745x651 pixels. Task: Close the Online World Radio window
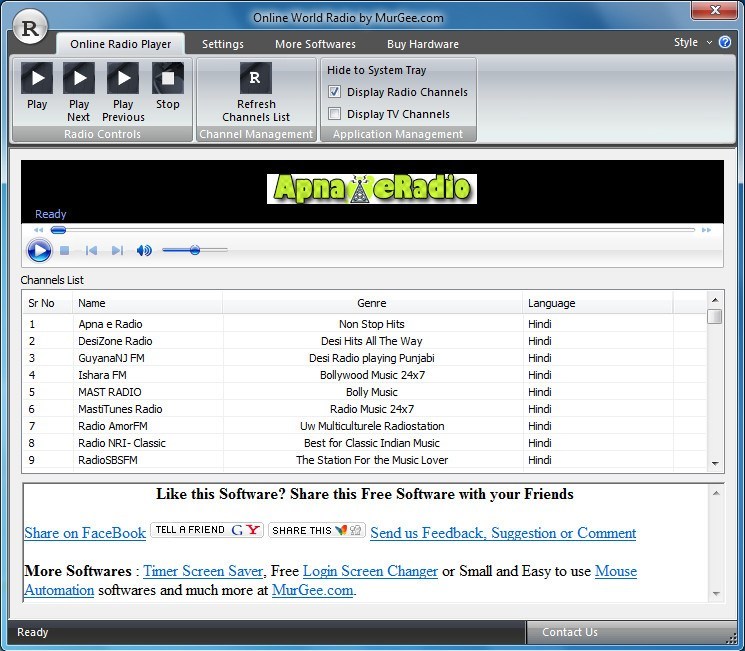tap(715, 10)
